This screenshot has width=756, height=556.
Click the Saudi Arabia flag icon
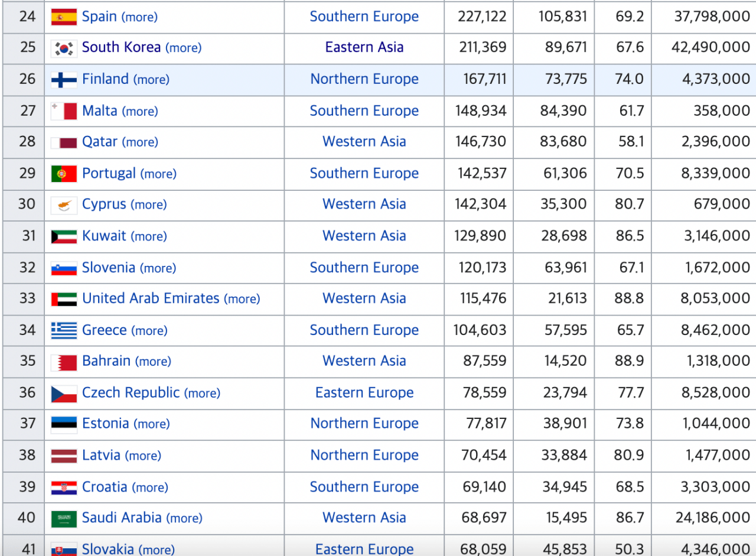pos(64,519)
